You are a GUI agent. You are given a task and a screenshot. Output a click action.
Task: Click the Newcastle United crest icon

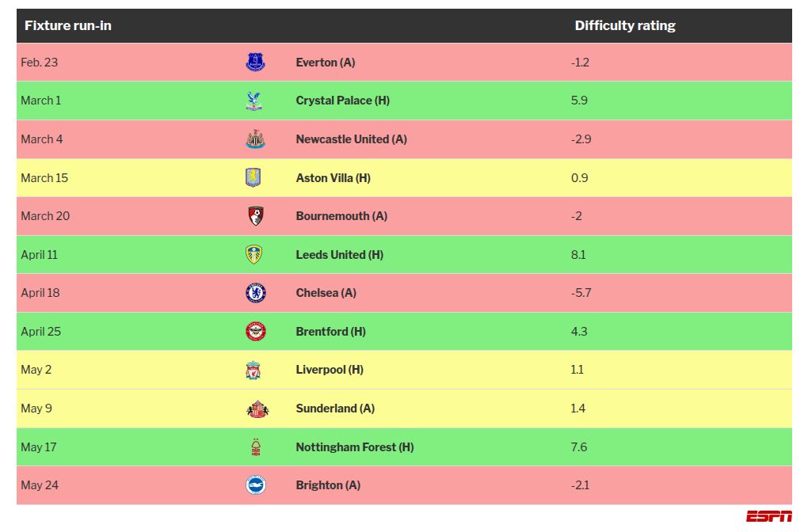pyautogui.click(x=255, y=139)
